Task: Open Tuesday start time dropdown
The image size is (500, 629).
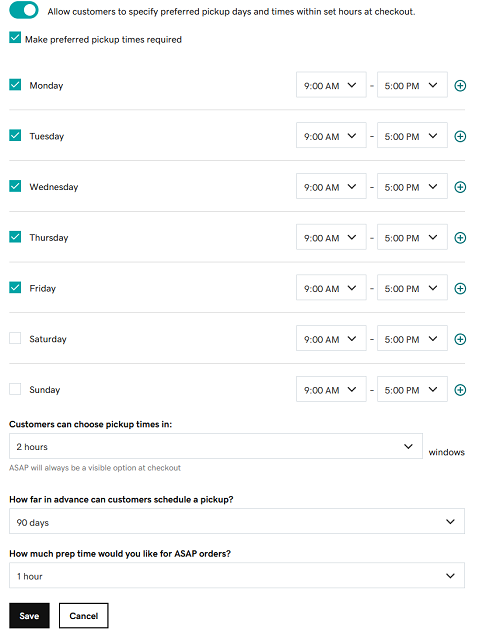Action: click(331, 135)
